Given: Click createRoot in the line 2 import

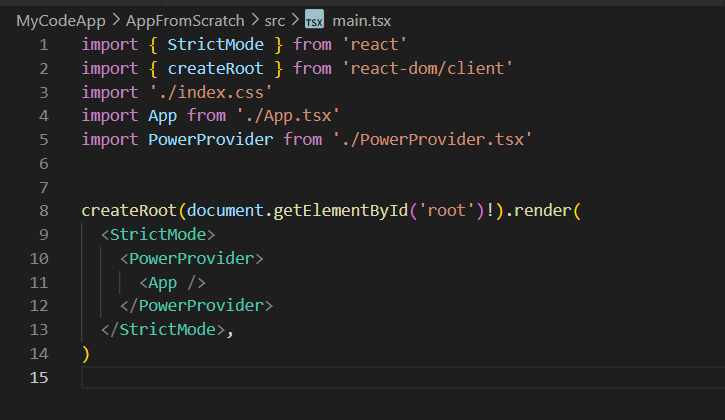Looking at the screenshot, I should 215,68.
